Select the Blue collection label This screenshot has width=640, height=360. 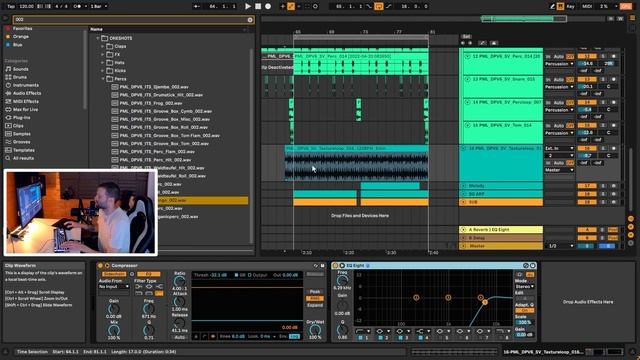[x=18, y=44]
